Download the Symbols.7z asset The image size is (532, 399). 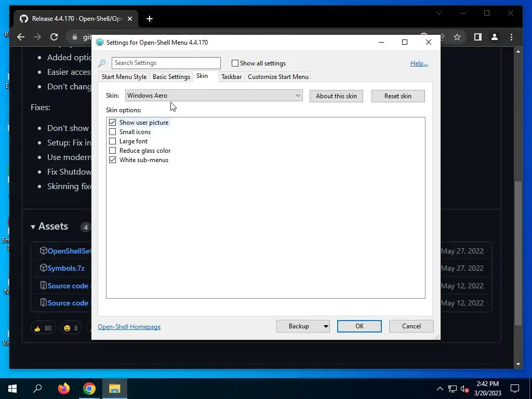coord(66,268)
